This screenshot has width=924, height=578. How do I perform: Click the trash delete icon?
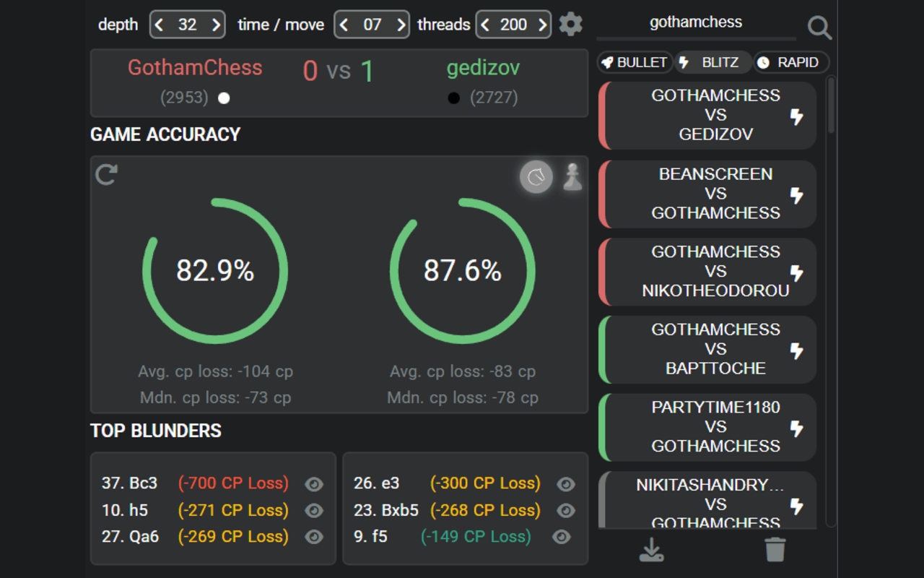coord(775,550)
